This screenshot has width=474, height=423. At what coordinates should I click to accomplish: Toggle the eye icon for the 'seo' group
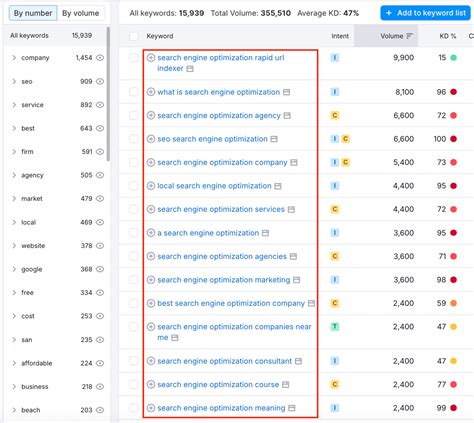click(x=100, y=81)
